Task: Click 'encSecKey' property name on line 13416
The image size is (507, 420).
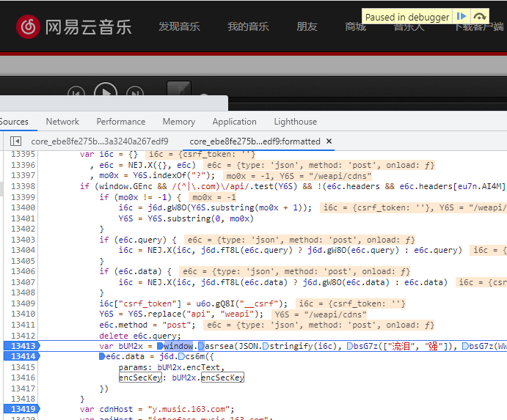Action: (140, 377)
